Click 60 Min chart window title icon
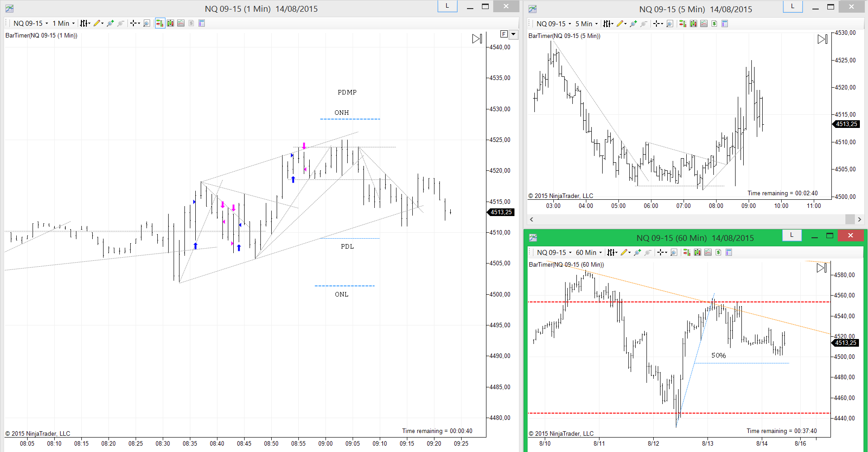 (x=533, y=238)
